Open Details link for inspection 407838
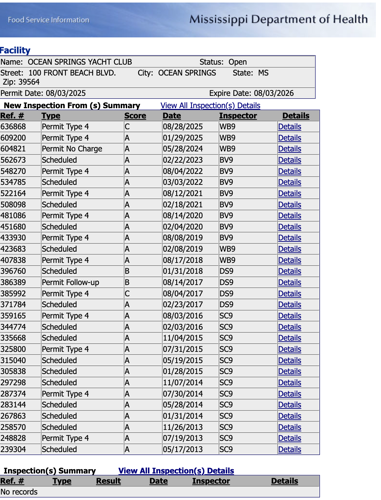Image resolution: width=381 pixels, height=500 pixels. click(x=289, y=260)
